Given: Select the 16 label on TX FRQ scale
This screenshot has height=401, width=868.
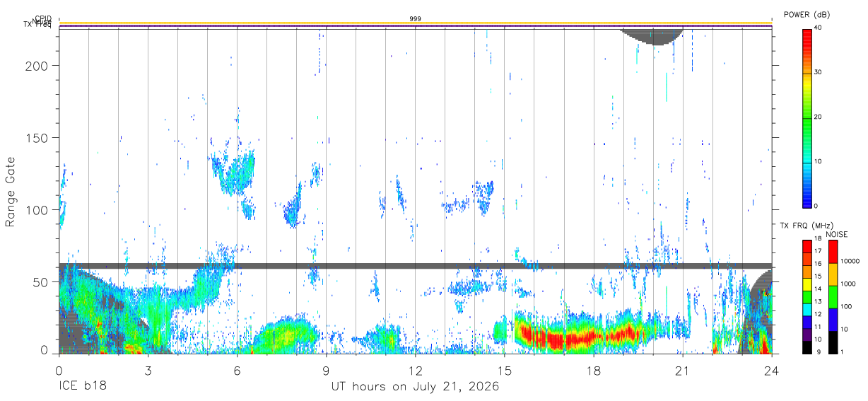Looking at the screenshot, I should tap(819, 264).
